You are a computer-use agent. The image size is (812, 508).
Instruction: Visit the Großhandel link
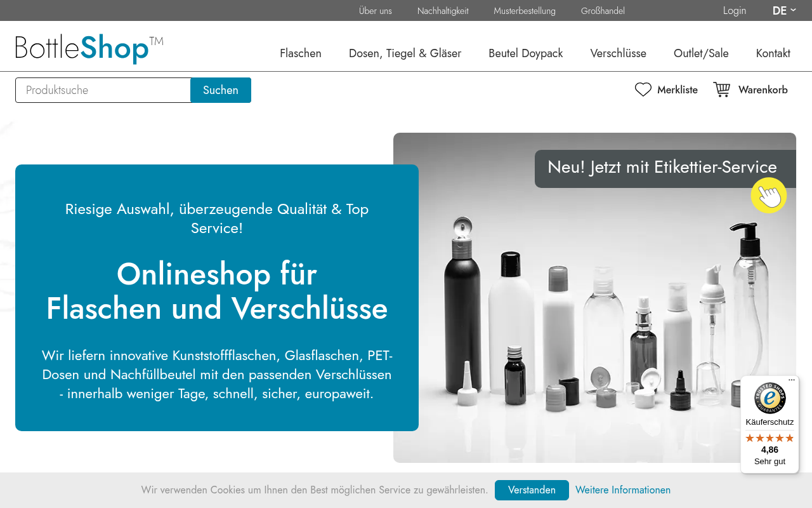603,11
